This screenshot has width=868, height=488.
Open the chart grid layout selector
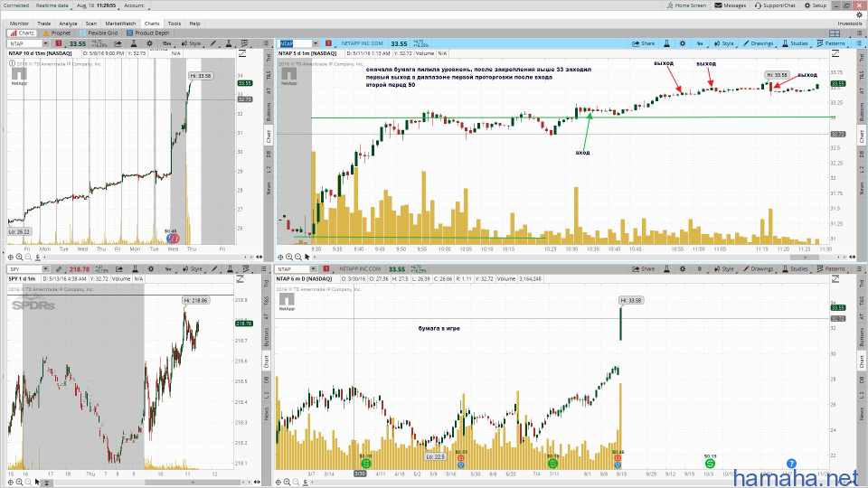point(835,33)
